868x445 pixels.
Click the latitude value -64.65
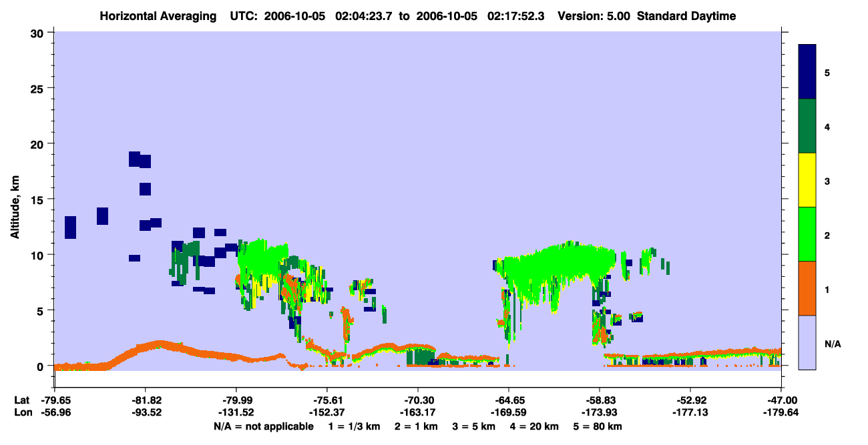click(509, 400)
